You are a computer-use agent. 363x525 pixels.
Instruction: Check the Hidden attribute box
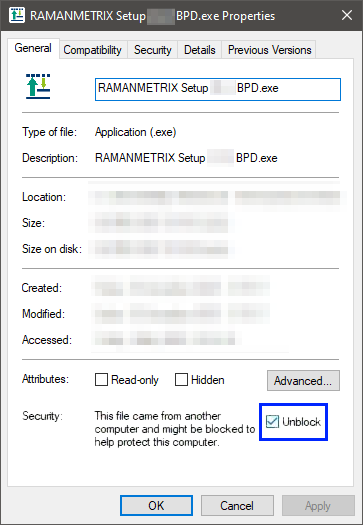click(181, 380)
